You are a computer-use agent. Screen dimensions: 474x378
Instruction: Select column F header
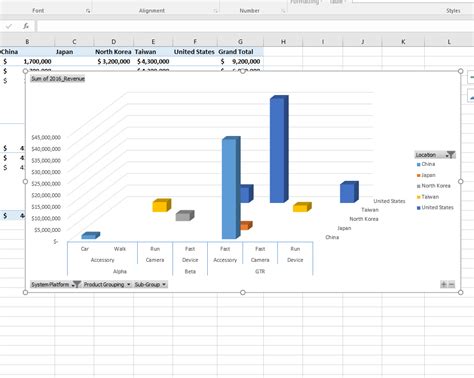195,42
